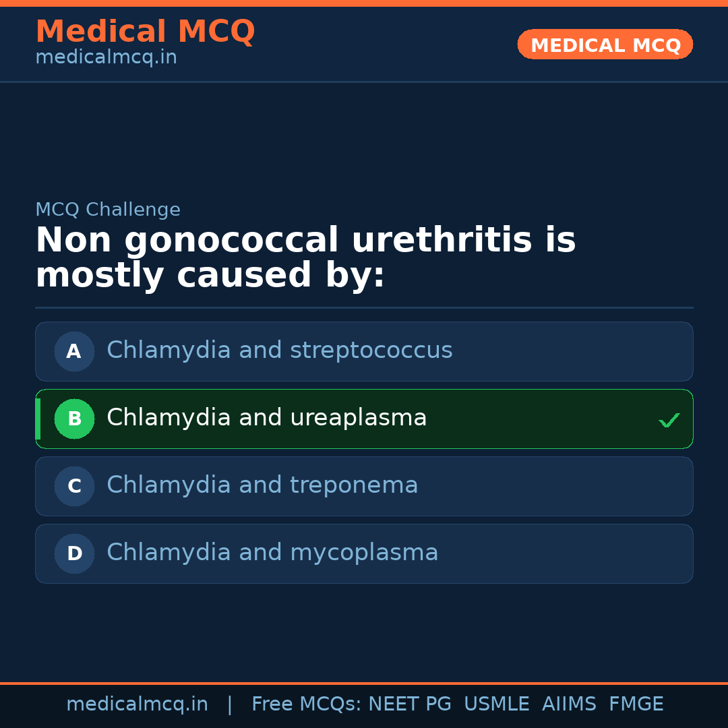Viewport: 728px width, 728px height.
Task: Click the letter C circle badge
Action: pos(74,486)
